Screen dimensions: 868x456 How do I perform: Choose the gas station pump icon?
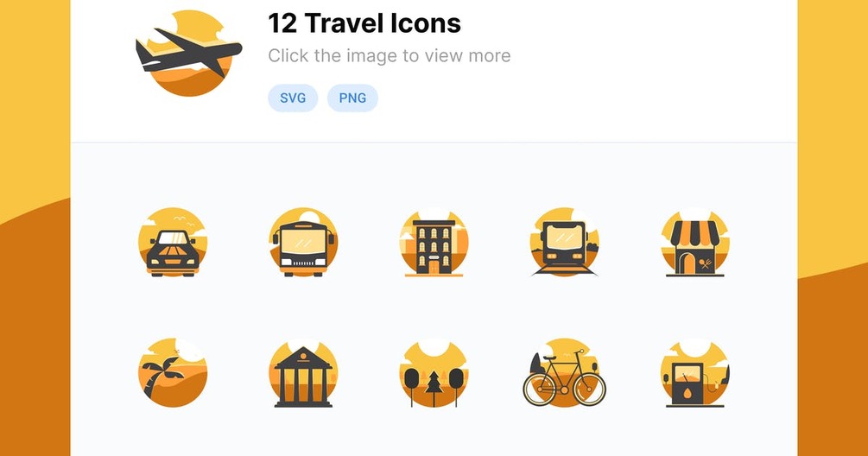(695, 373)
